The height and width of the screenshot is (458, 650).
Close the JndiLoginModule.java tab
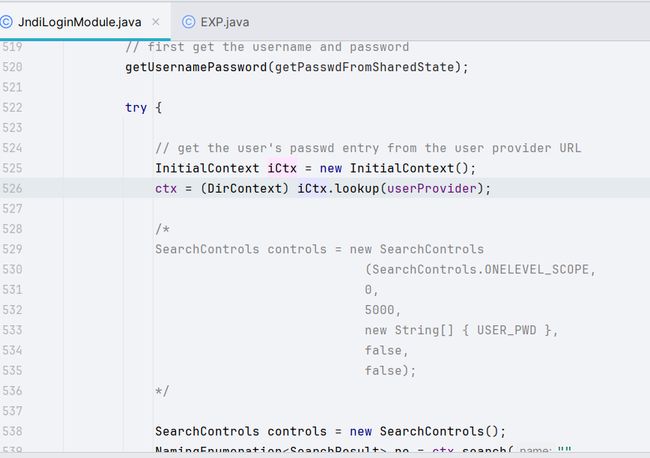(156, 22)
